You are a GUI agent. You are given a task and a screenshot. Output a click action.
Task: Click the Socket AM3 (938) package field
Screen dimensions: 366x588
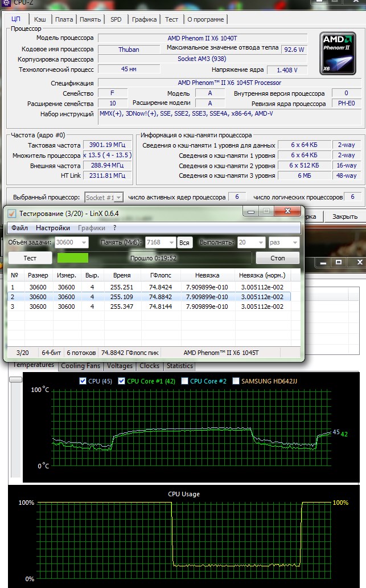tap(202, 59)
